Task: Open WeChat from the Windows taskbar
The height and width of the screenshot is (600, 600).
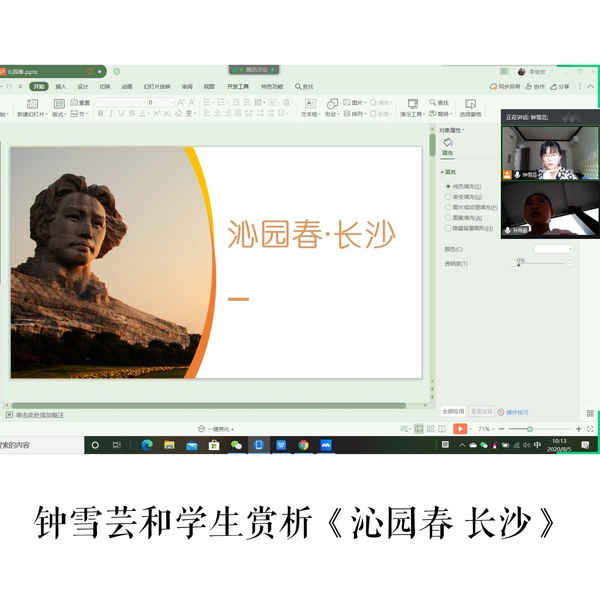Action: pyautogui.click(x=236, y=445)
